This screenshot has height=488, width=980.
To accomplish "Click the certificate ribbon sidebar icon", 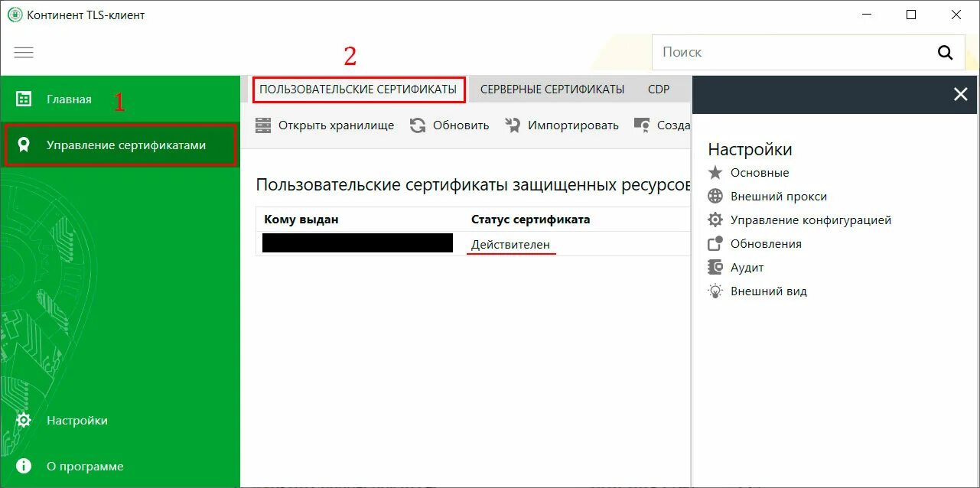I will tap(24, 145).
